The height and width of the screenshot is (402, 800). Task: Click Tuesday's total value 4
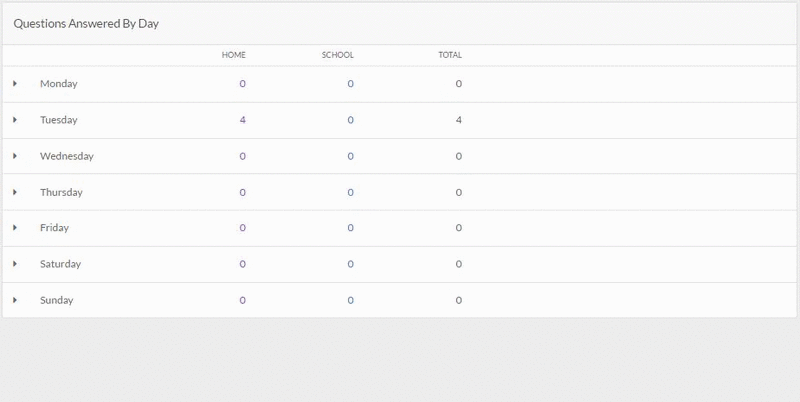[459, 120]
